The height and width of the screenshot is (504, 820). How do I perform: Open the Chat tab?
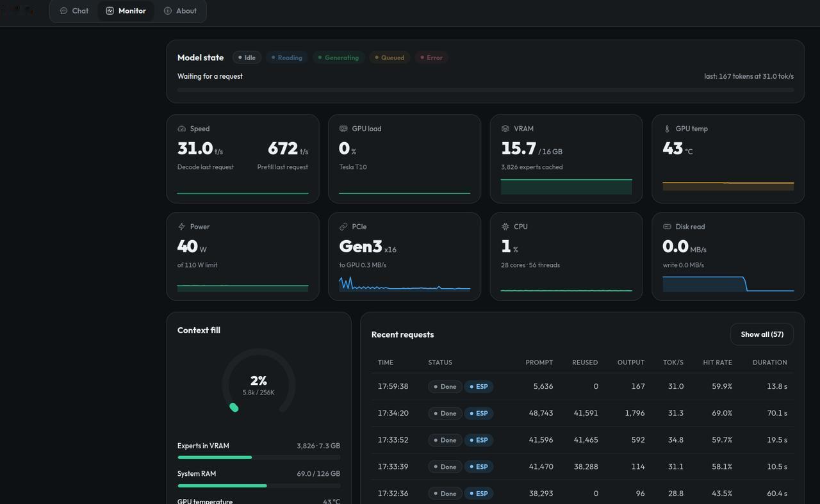(x=74, y=11)
